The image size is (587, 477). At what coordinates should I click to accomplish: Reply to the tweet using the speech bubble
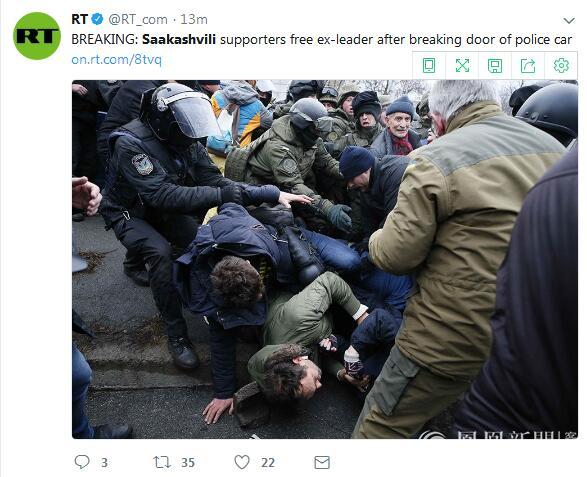click(82, 462)
